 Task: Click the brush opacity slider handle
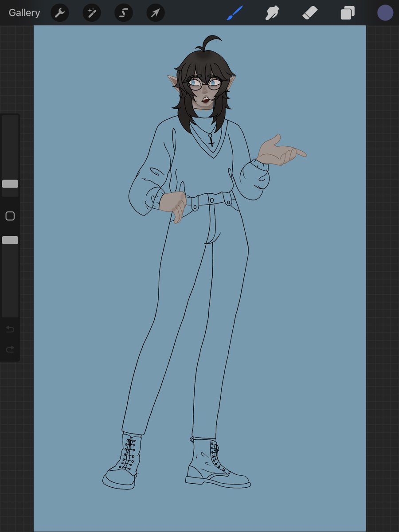point(10,240)
